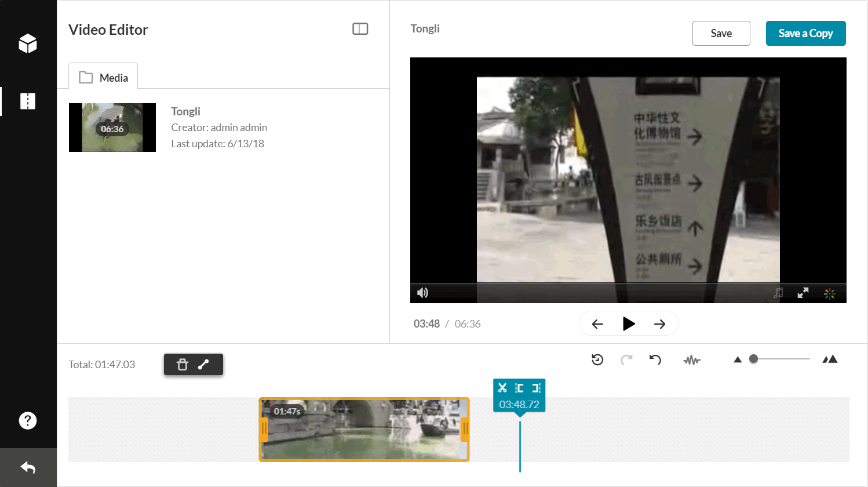Select the Tongli media thumbnail
The image size is (868, 487).
(x=112, y=128)
